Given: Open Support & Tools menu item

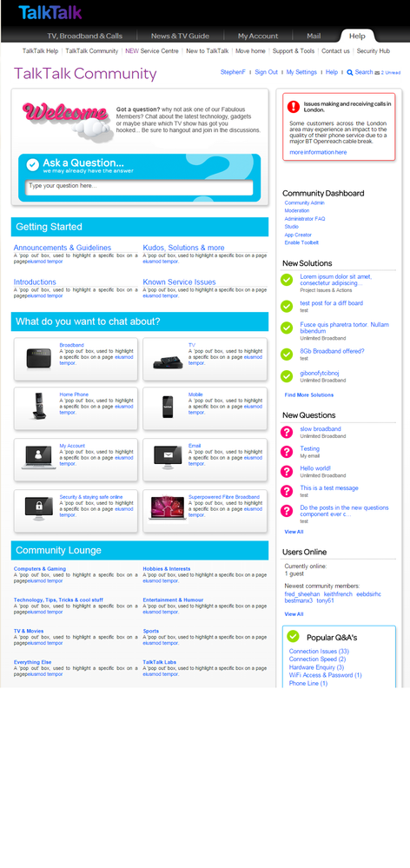Looking at the screenshot, I should click(294, 51).
